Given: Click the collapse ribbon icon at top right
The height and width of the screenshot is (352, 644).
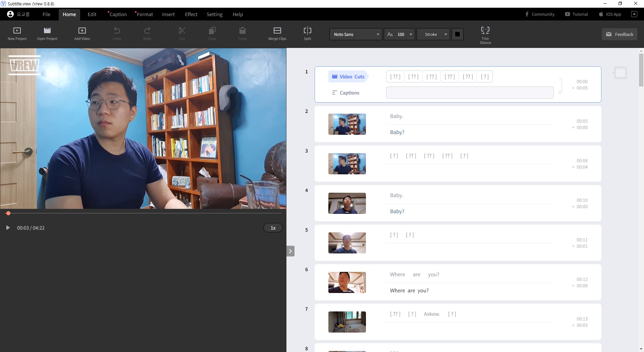Looking at the screenshot, I should [634, 14].
